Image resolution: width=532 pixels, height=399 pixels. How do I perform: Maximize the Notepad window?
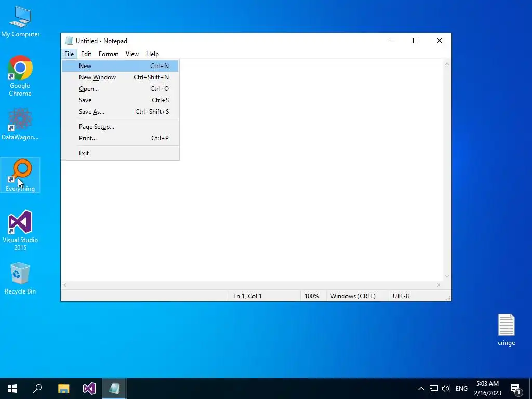pyautogui.click(x=416, y=41)
